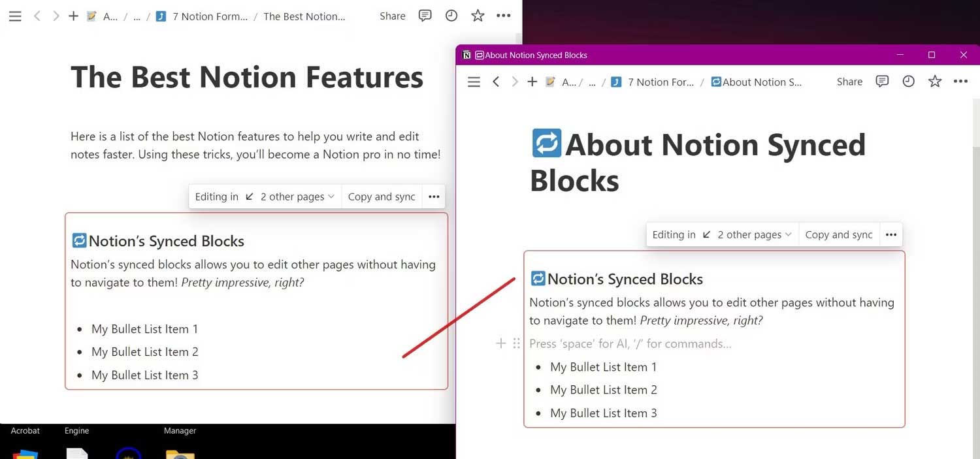
Task: Click sync icon beside heading in left window
Action: (79, 241)
